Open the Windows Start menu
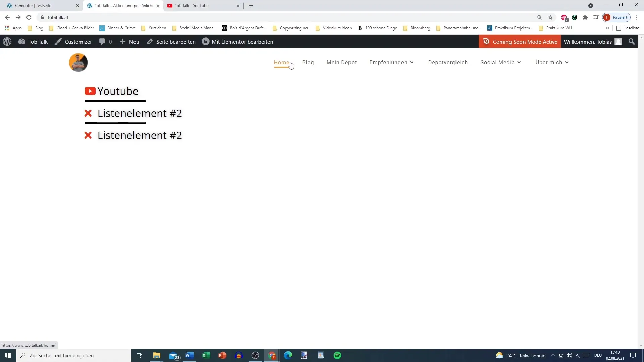This screenshot has height=362, width=644. [x=8, y=355]
